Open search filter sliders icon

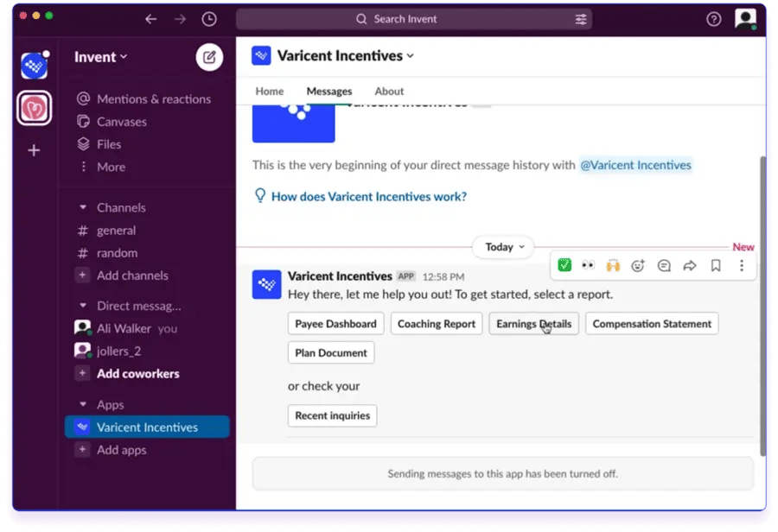[x=581, y=19]
